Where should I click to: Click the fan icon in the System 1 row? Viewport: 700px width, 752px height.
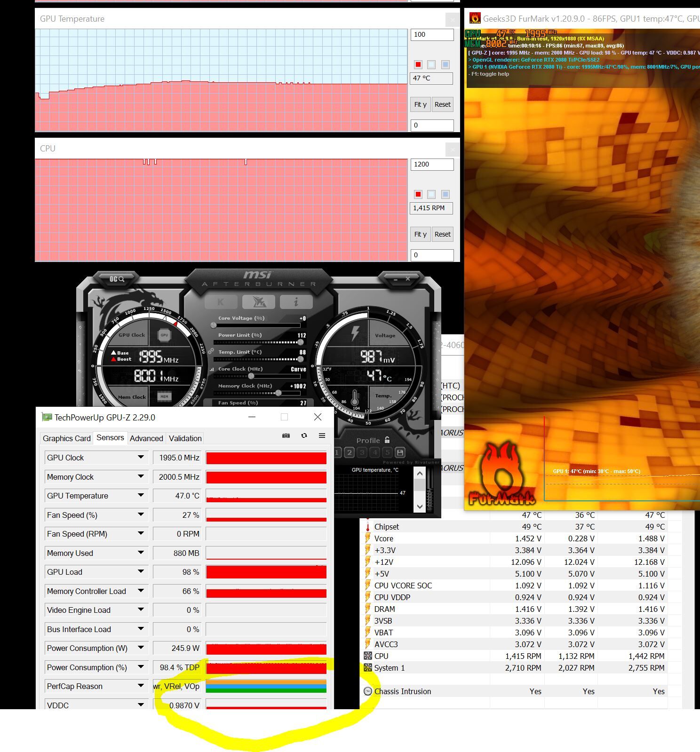click(368, 668)
